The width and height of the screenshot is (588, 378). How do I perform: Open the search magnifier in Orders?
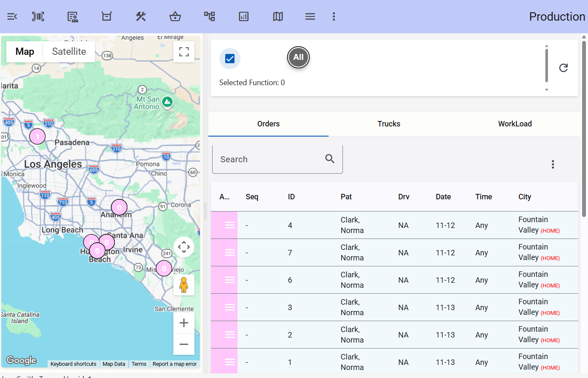pos(329,159)
